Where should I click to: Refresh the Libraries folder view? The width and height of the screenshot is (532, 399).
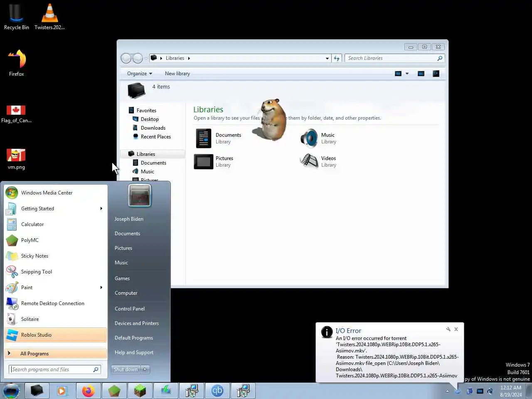(x=337, y=58)
